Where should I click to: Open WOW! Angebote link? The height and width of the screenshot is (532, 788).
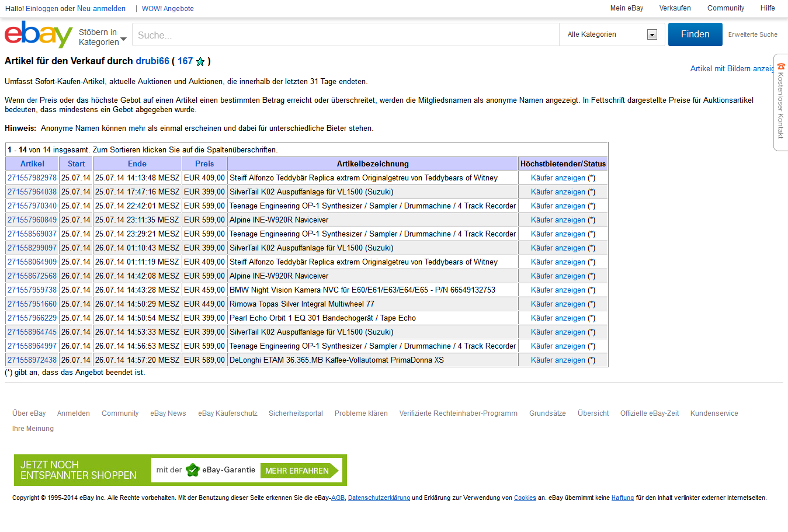click(168, 9)
